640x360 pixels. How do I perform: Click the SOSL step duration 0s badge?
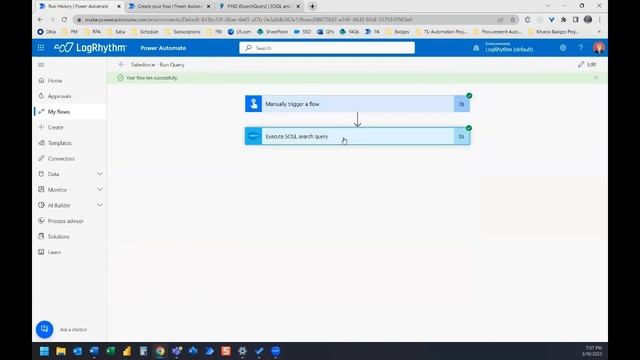click(462, 136)
